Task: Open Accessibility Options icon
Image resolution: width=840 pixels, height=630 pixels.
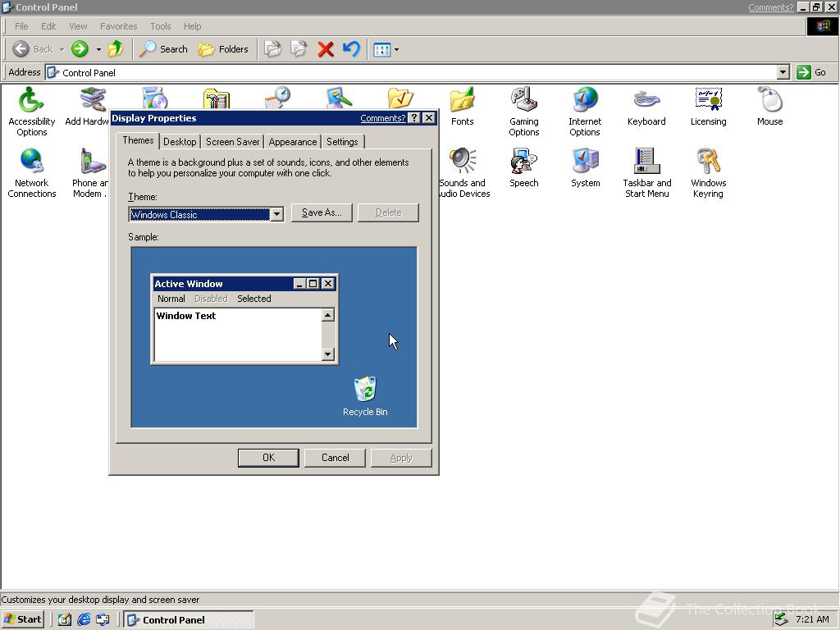Action: coord(31,112)
